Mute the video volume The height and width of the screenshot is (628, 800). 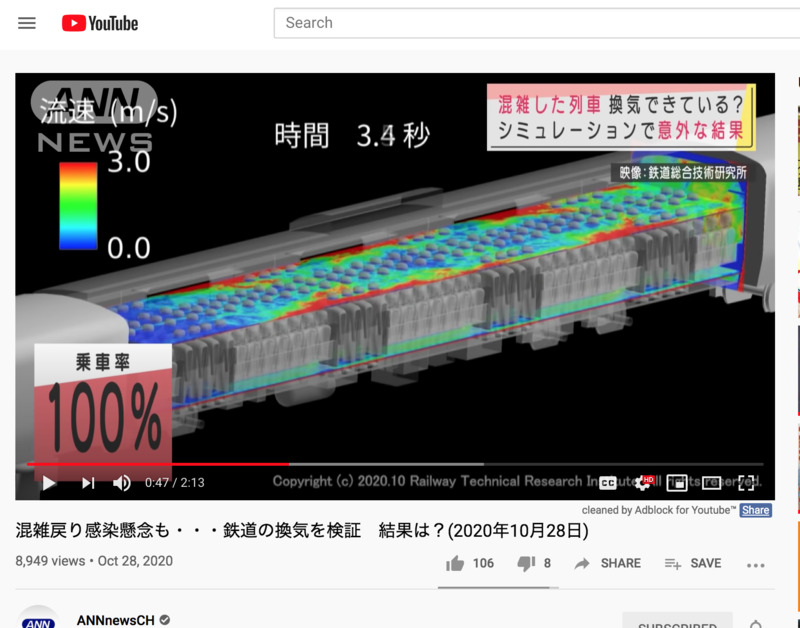coord(122,483)
